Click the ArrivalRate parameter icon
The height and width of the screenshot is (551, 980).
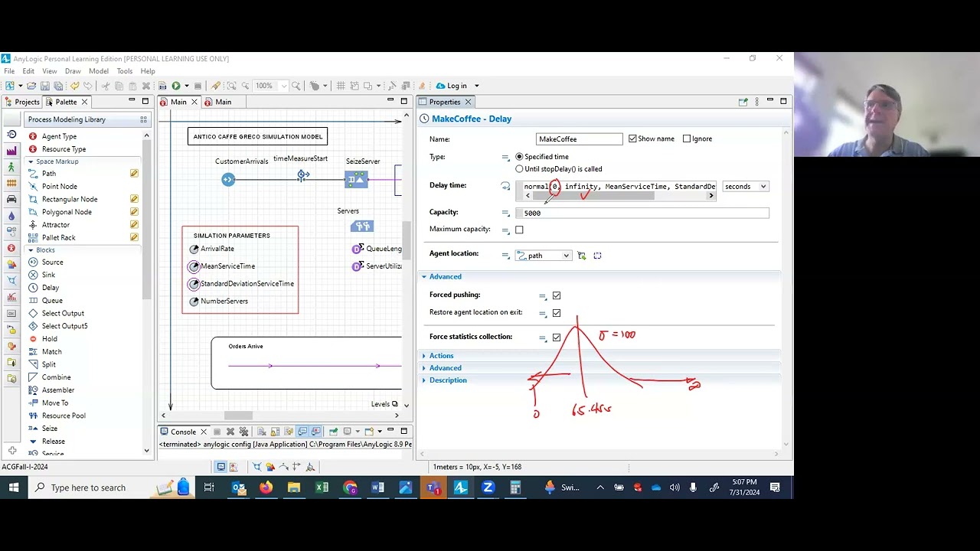pos(194,249)
